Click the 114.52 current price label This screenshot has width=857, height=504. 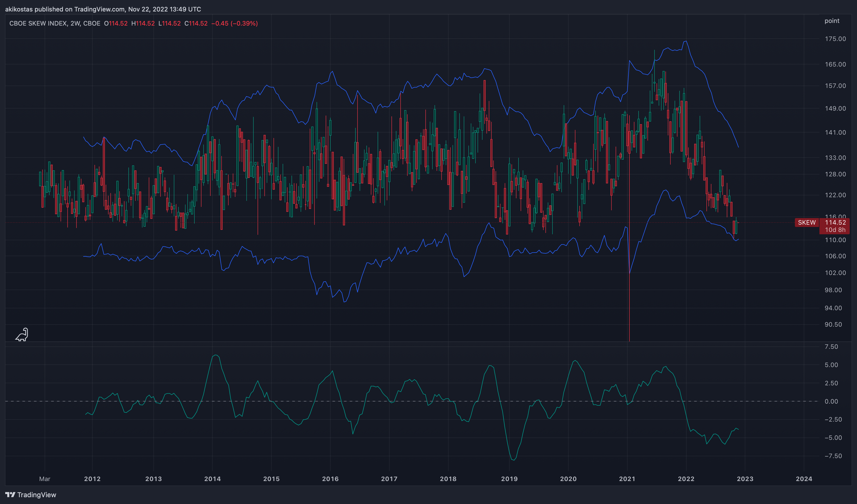pyautogui.click(x=835, y=223)
